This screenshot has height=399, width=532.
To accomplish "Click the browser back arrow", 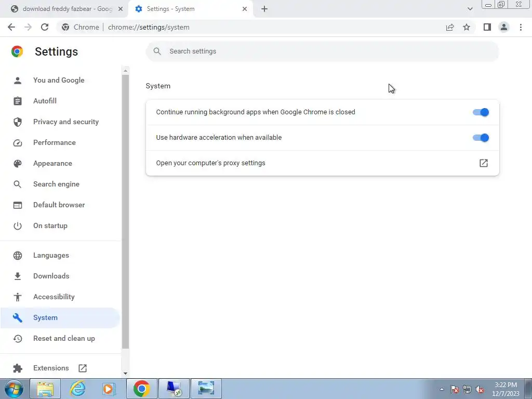I will coord(11,27).
